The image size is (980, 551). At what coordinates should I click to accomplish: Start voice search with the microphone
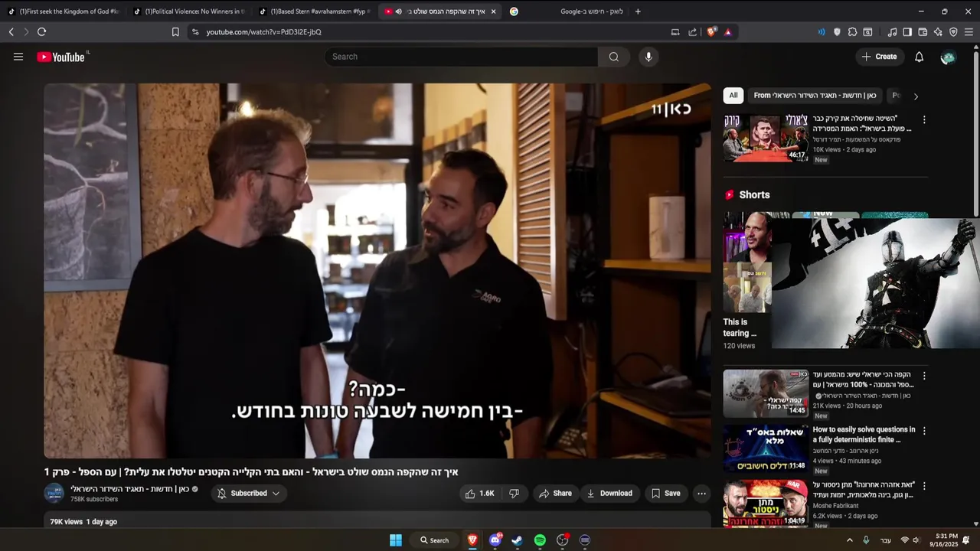click(x=648, y=57)
